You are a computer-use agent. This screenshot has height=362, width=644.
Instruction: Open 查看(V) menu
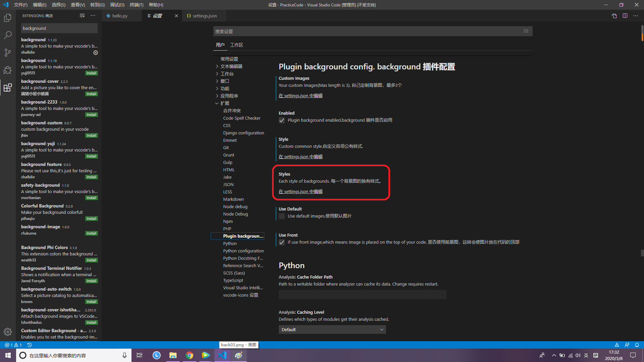click(x=78, y=5)
